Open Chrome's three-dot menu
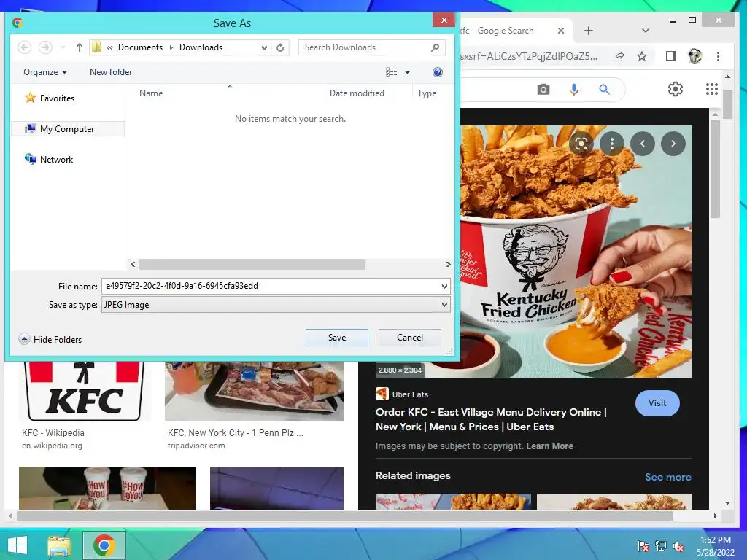This screenshot has height=560, width=747. click(718, 56)
